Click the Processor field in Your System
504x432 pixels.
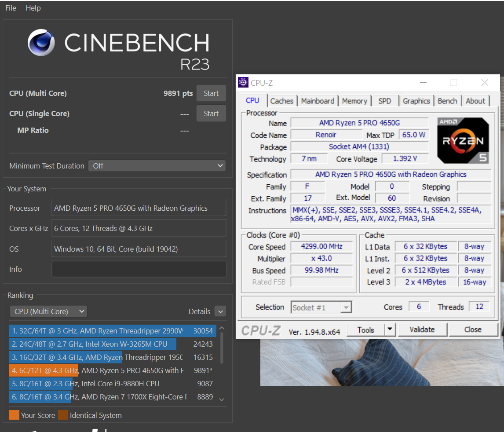139,208
